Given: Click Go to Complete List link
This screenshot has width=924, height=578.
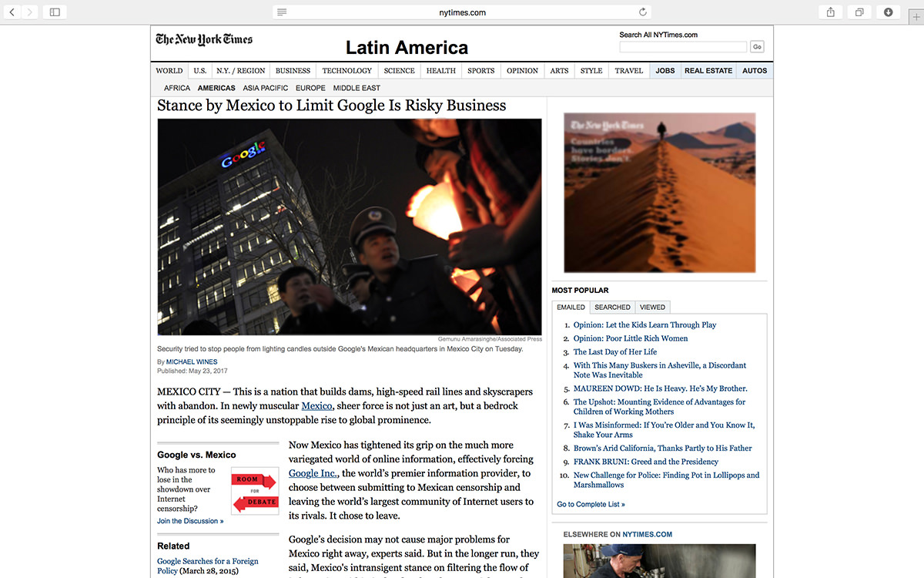Looking at the screenshot, I should (591, 505).
